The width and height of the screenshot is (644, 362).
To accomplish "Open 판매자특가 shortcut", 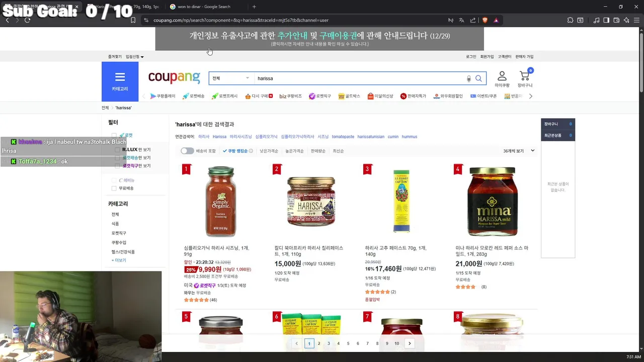I will [413, 96].
